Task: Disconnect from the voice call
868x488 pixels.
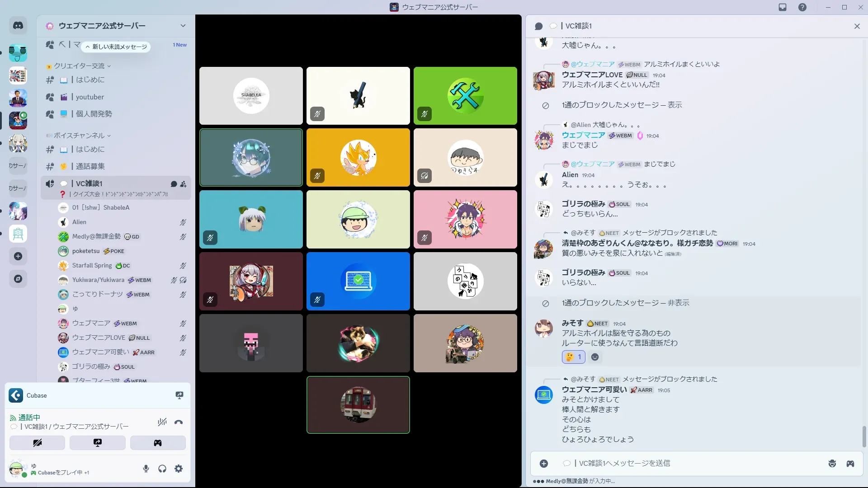Action: 179,422
